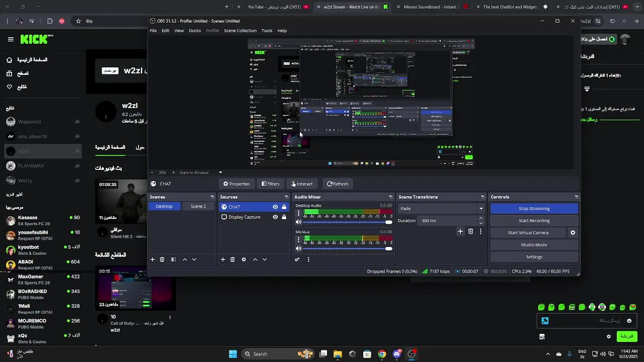Open Tools menu in OBS

[267, 31]
